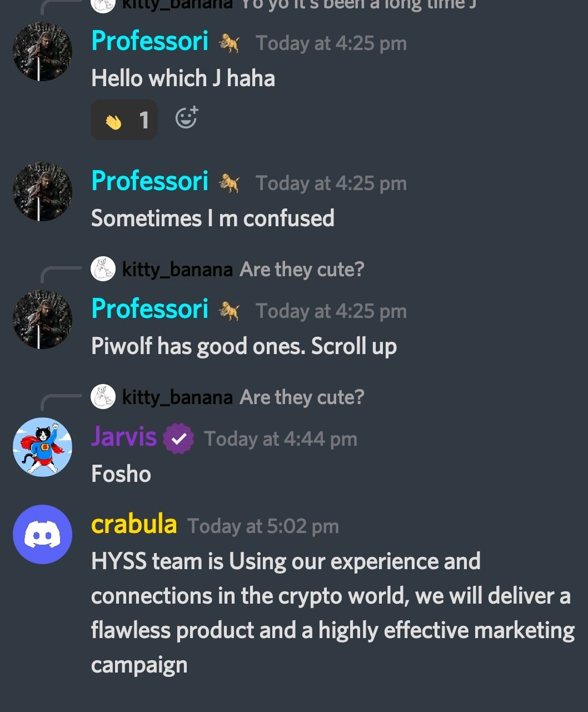Click the dog badge beside Professori, first message
Image resolution: width=588 pixels, height=712 pixels.
pos(229,43)
